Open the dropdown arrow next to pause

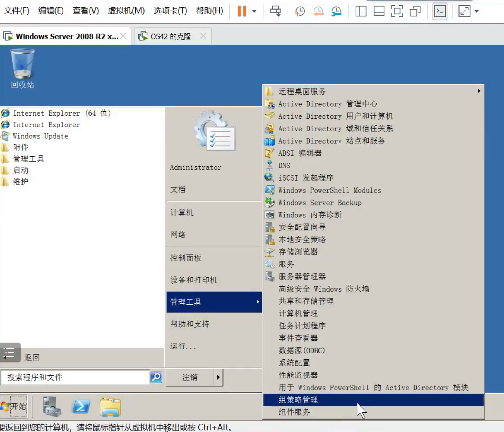click(x=254, y=11)
